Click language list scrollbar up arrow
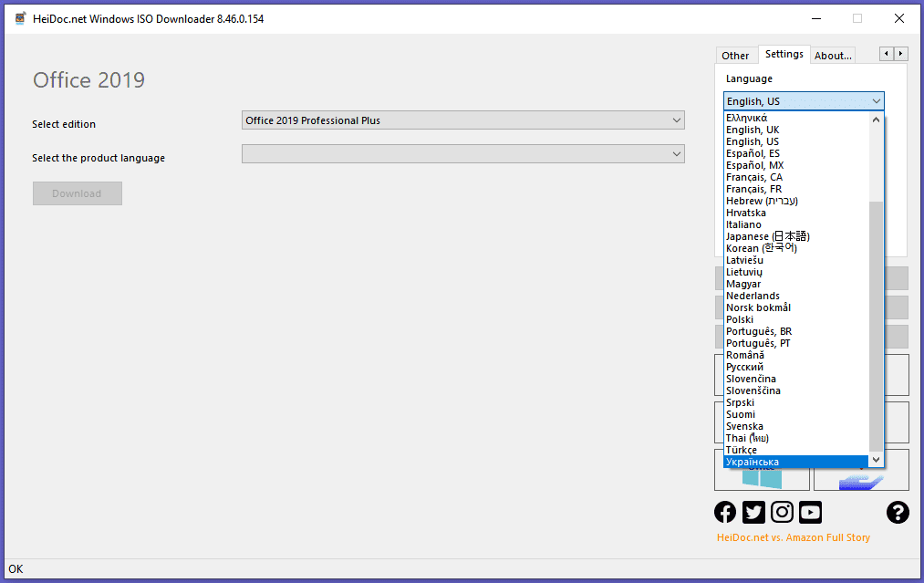Screen dimensions: 924x583 click(x=877, y=120)
